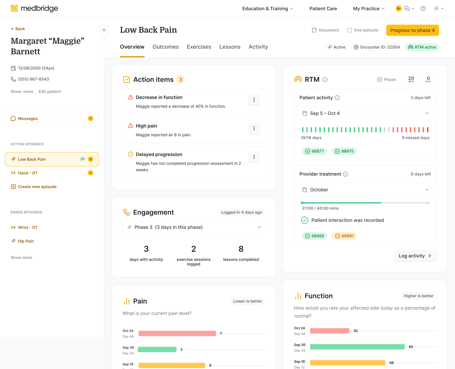Screen dimensions: 455x369
Task: Click the Action items count badge
Action: click(x=180, y=79)
